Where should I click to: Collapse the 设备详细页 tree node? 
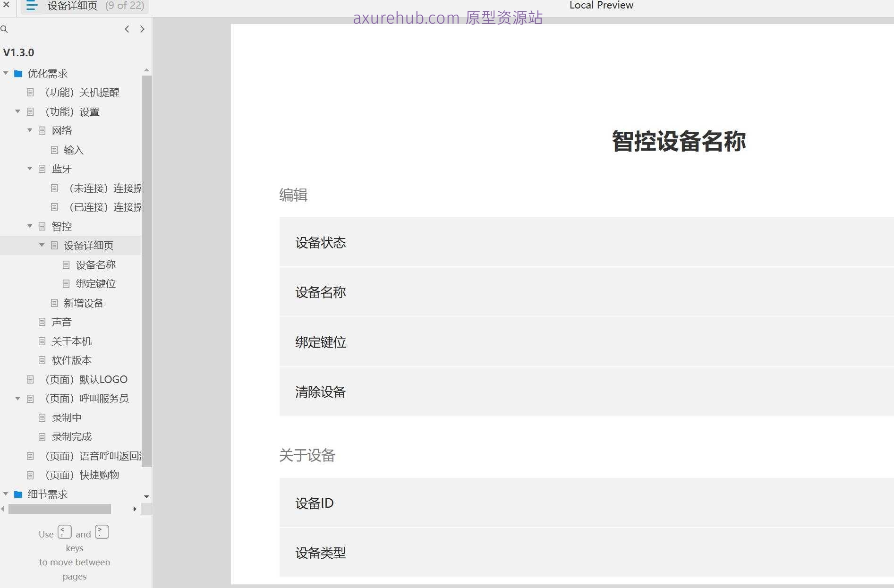pyautogui.click(x=42, y=245)
